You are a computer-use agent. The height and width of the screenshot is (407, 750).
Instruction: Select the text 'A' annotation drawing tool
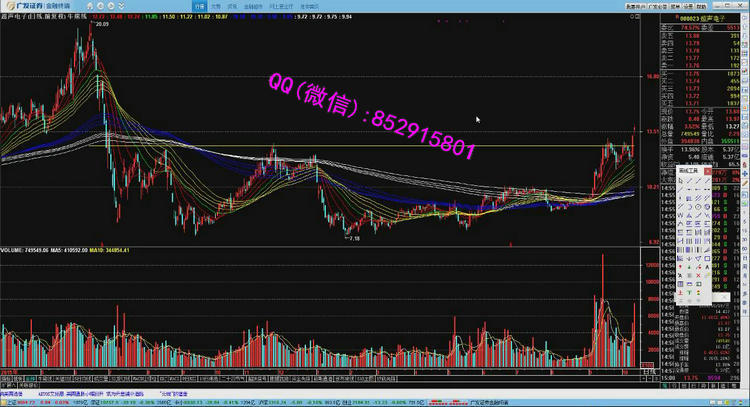click(706, 267)
